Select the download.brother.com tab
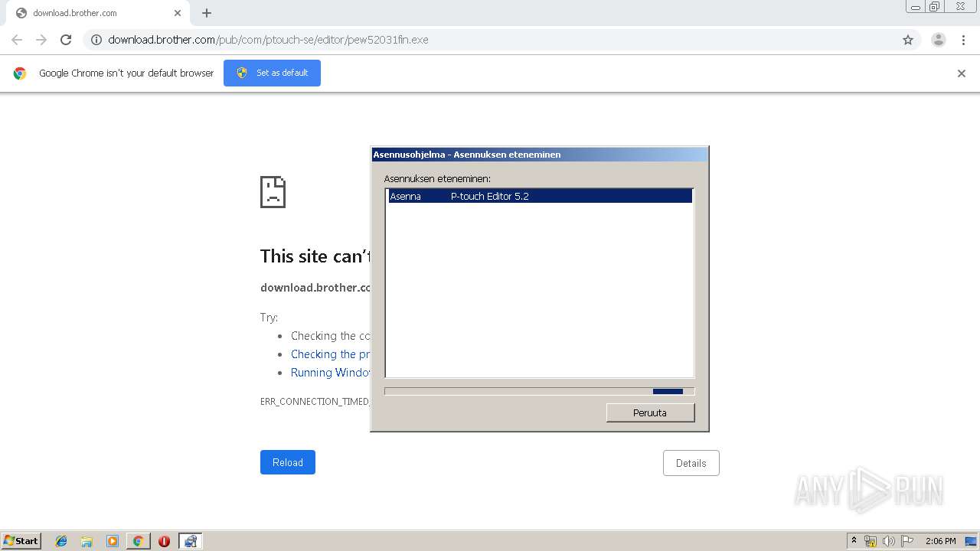980x551 pixels. [98, 13]
